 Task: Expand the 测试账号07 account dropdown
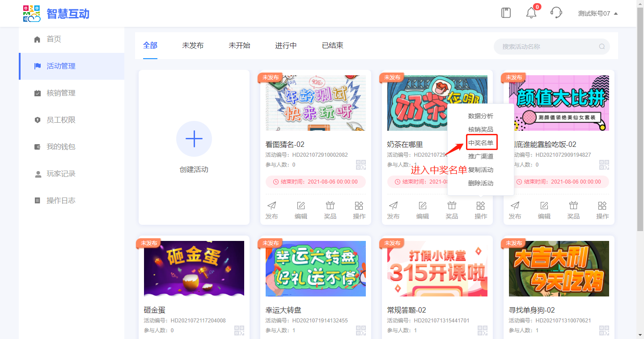point(597,13)
